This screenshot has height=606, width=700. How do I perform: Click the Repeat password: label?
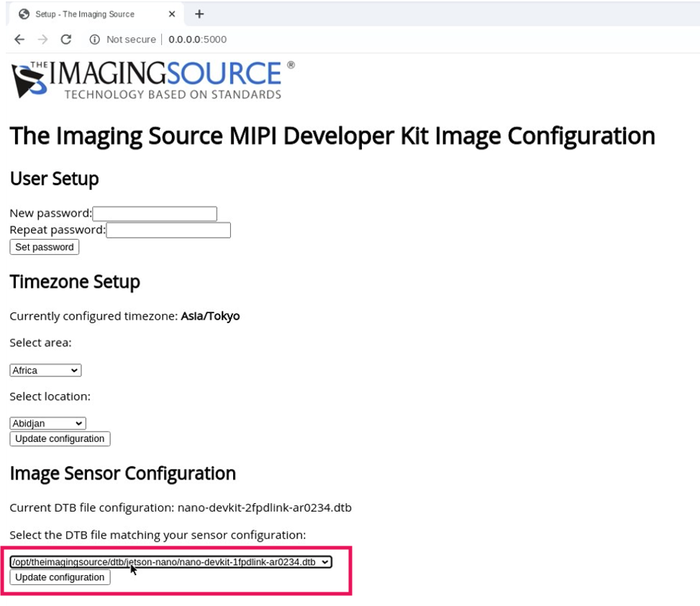click(x=58, y=230)
